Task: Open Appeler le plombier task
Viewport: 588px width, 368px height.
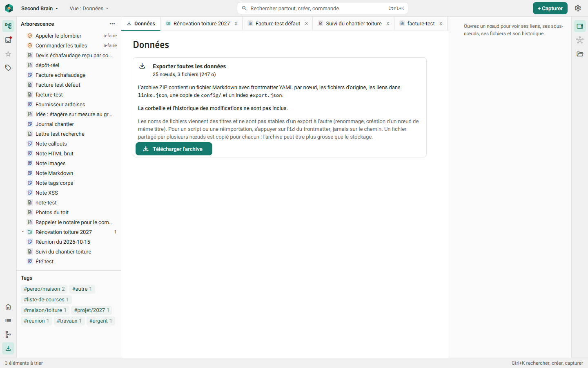Action: point(69,36)
